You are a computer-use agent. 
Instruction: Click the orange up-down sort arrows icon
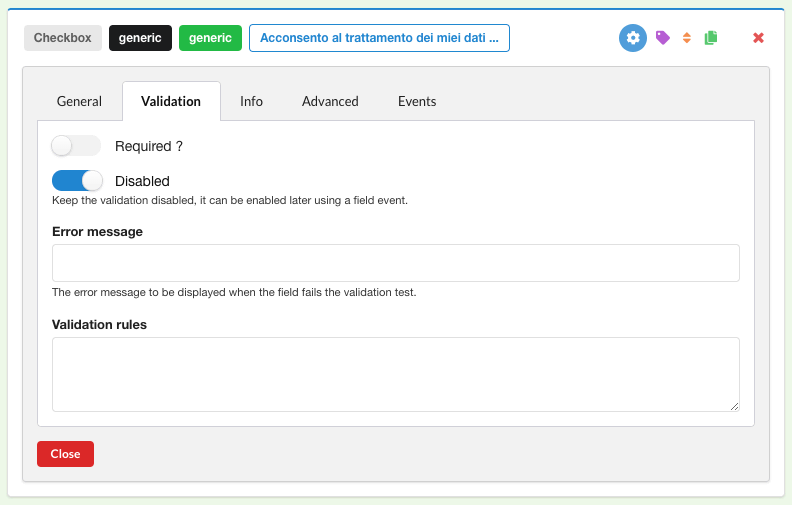click(x=687, y=38)
